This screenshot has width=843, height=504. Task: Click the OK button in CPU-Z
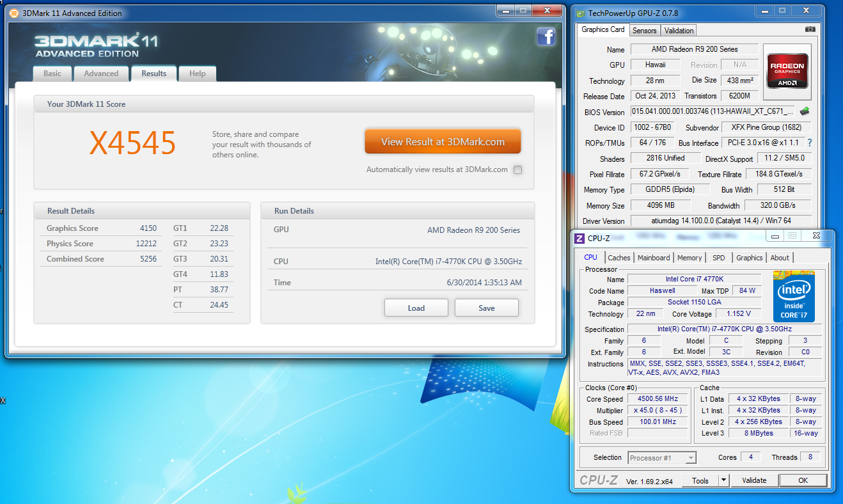tap(803, 480)
